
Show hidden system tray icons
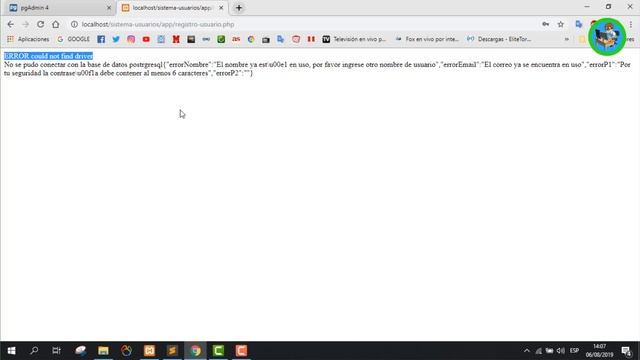(x=527, y=351)
